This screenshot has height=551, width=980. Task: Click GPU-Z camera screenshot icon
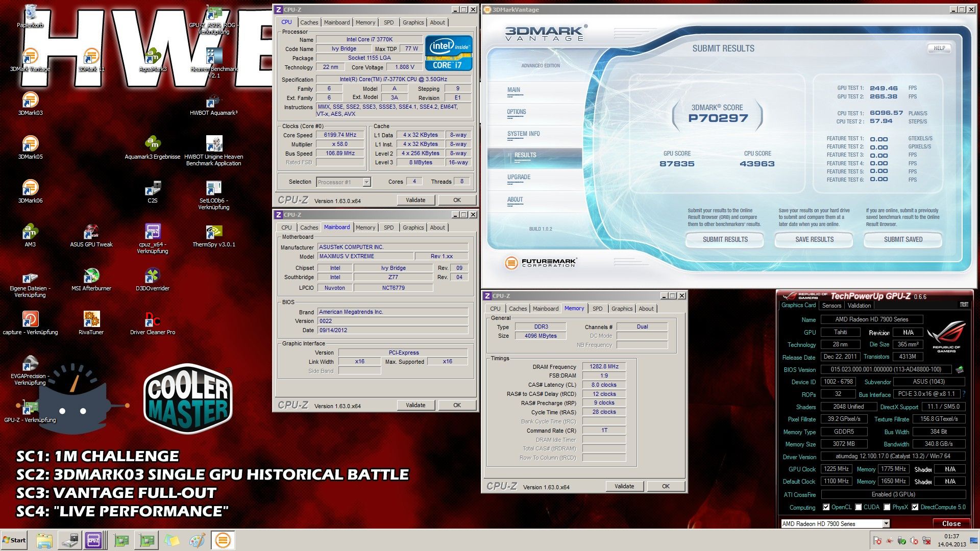[964, 305]
